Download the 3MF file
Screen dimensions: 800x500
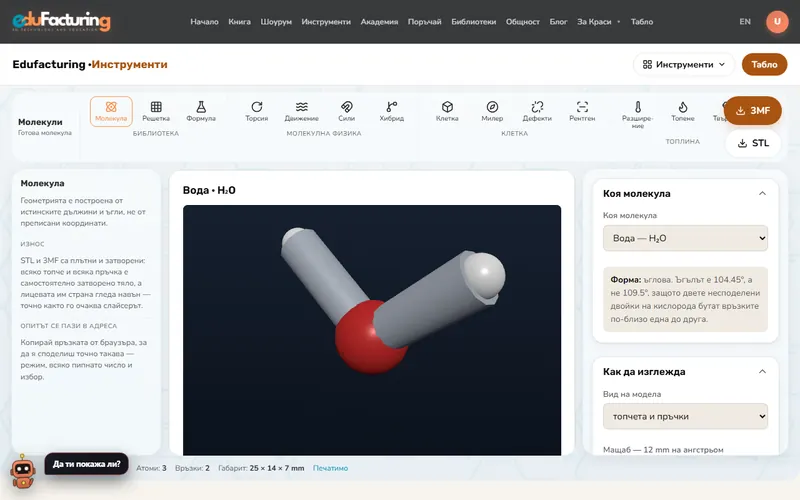pyautogui.click(x=753, y=111)
